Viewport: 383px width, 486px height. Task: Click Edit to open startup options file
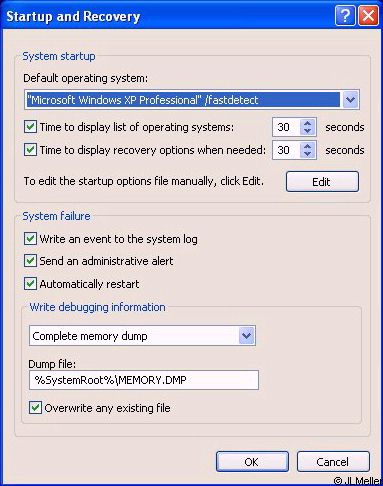(x=322, y=182)
